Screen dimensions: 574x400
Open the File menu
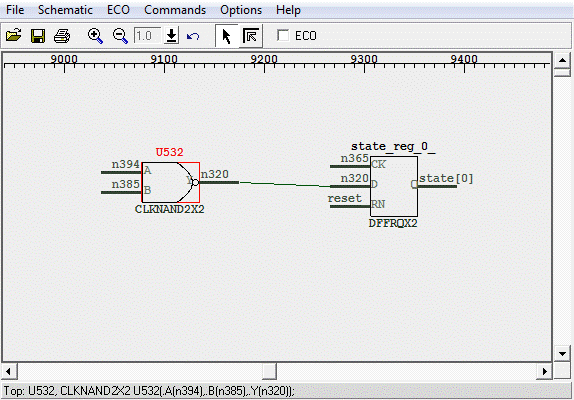(15, 10)
